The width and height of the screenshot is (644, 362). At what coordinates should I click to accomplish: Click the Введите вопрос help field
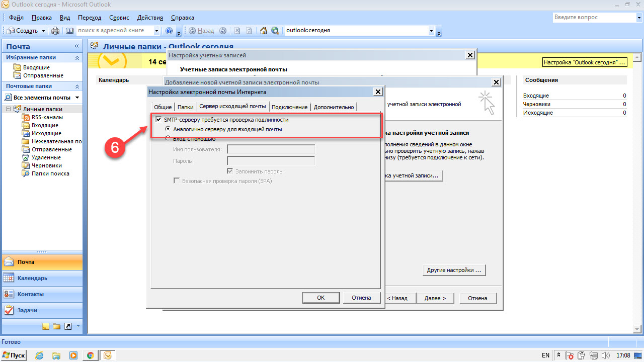594,18
